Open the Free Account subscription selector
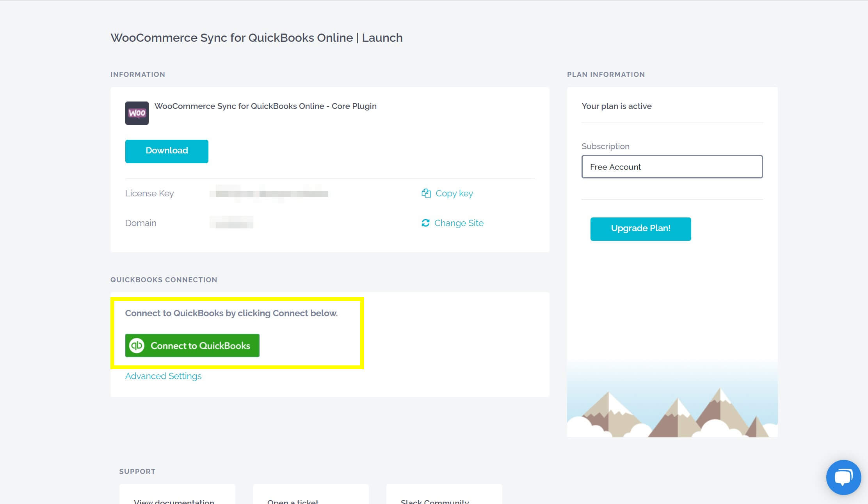Image resolution: width=868 pixels, height=504 pixels. (x=671, y=167)
